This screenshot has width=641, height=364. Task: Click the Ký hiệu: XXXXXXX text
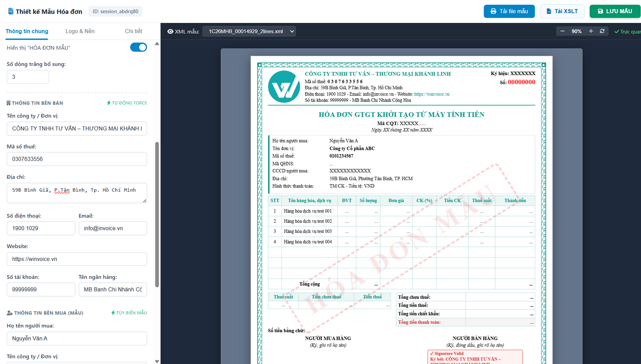point(513,74)
